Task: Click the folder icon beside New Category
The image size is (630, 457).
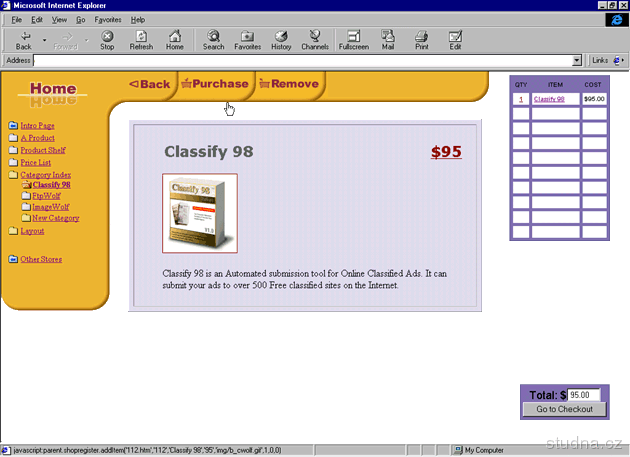Action: (x=26, y=217)
